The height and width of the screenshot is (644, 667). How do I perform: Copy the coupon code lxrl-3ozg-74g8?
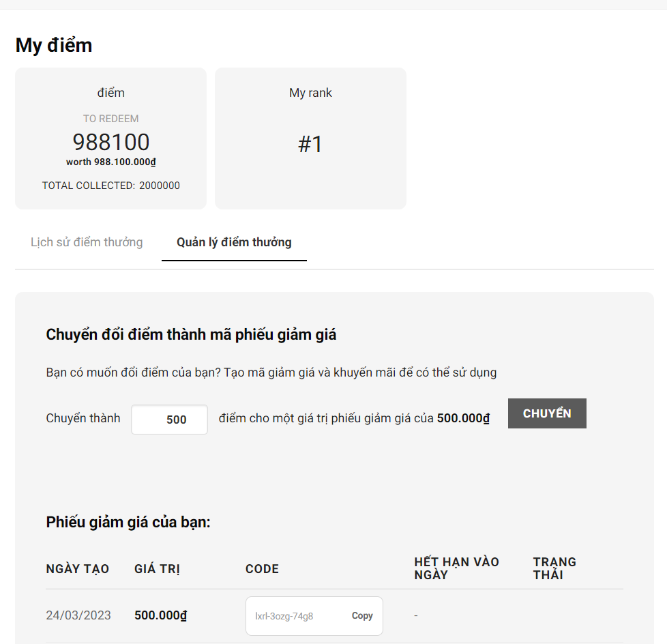362,616
